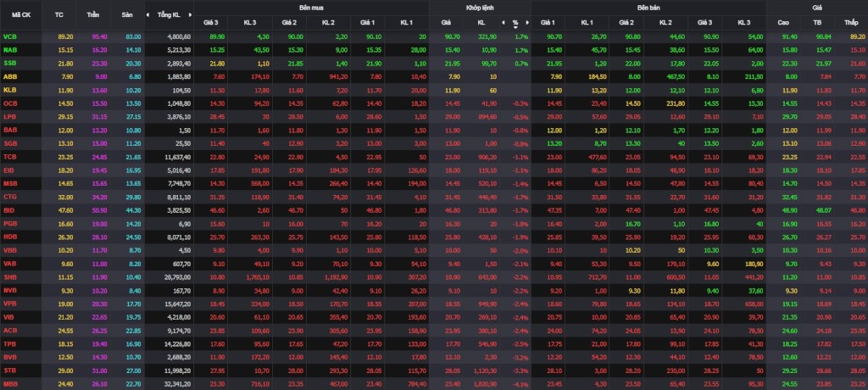Click NAB floor price 14.10
Screen dimensions: 868x390
(x=133, y=50)
